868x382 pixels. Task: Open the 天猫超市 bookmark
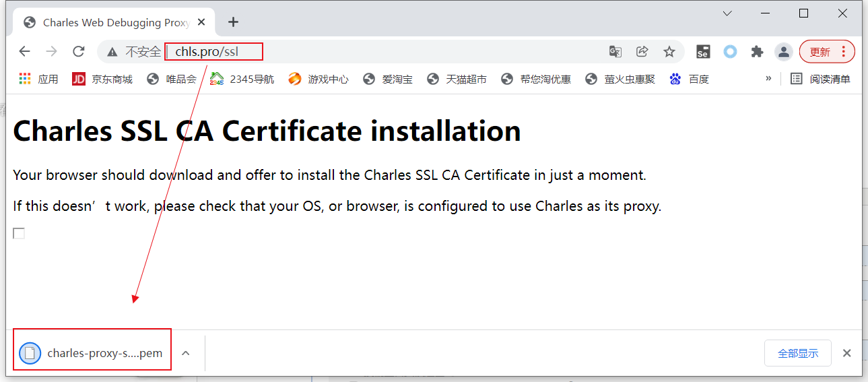coord(457,79)
